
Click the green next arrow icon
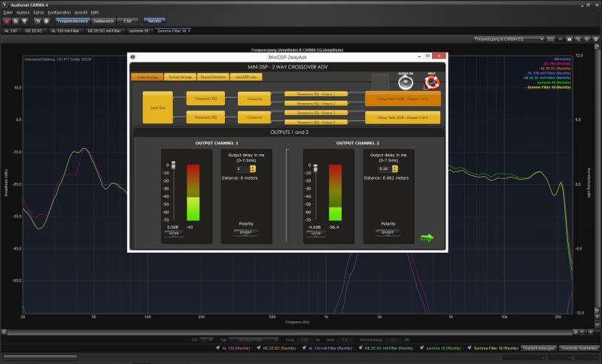427,238
